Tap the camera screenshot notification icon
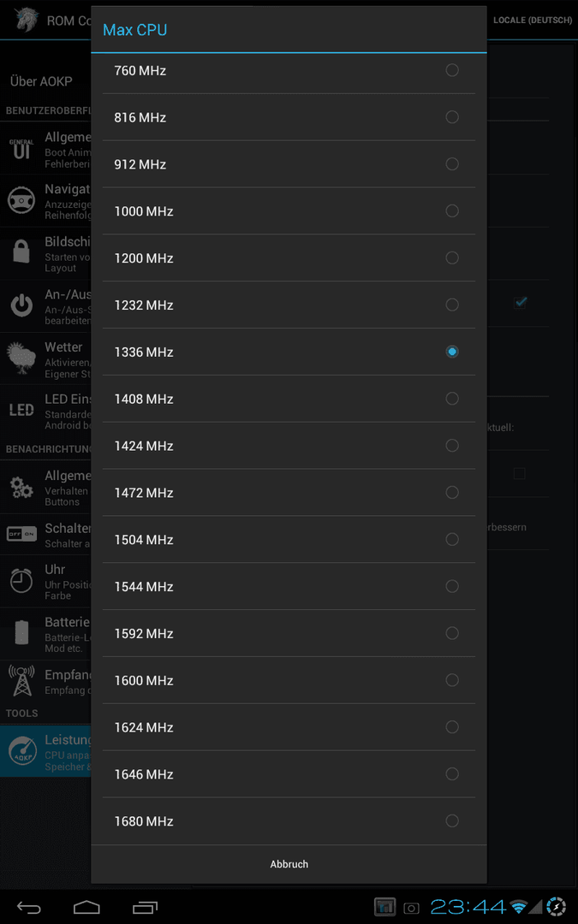The width and height of the screenshot is (578, 924). (x=411, y=908)
